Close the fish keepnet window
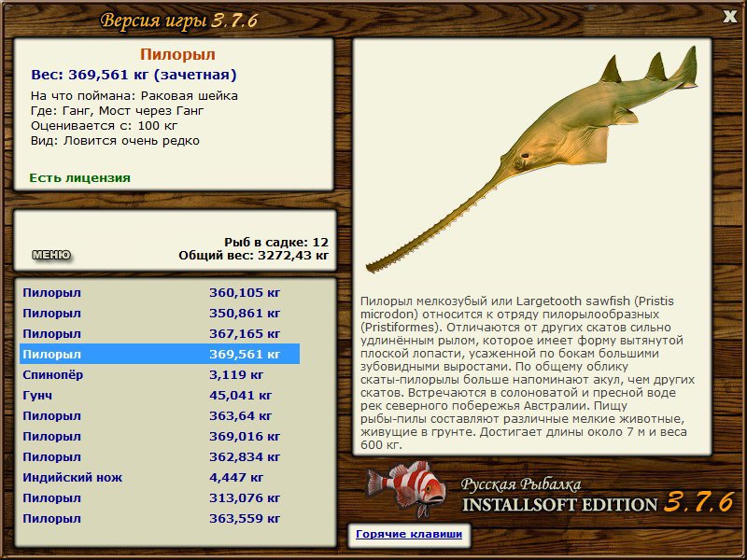747x560 pixels. click(x=729, y=17)
